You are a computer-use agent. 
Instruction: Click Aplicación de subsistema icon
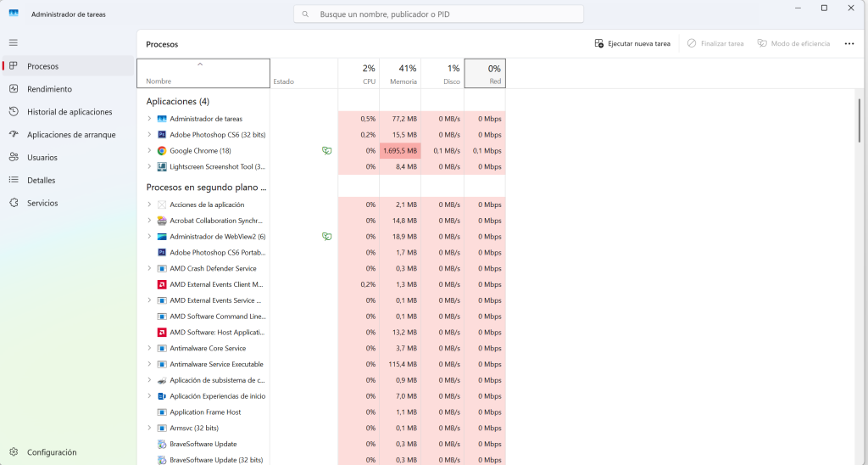(x=162, y=380)
